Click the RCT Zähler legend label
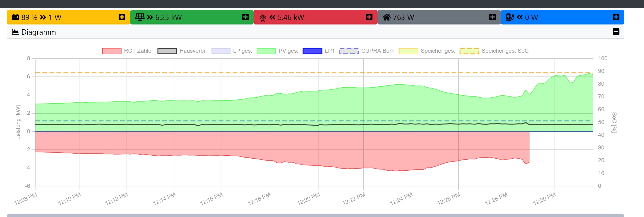This screenshot has height=217, width=644. coord(138,51)
